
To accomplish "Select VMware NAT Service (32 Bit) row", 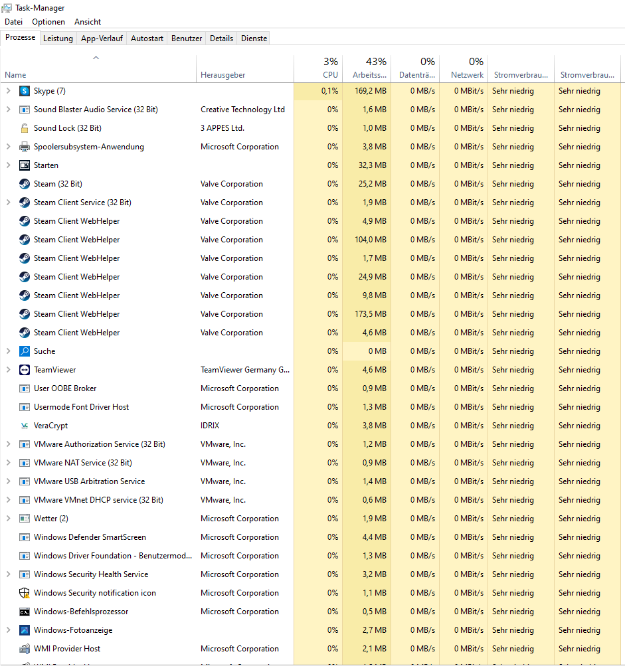I will (x=311, y=463).
